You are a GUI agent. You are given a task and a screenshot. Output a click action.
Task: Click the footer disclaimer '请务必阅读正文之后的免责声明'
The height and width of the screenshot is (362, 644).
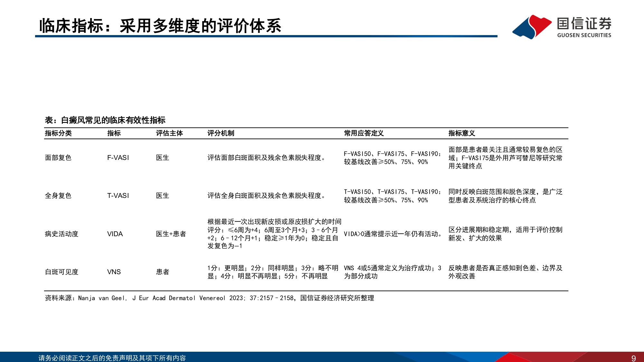click(112, 358)
